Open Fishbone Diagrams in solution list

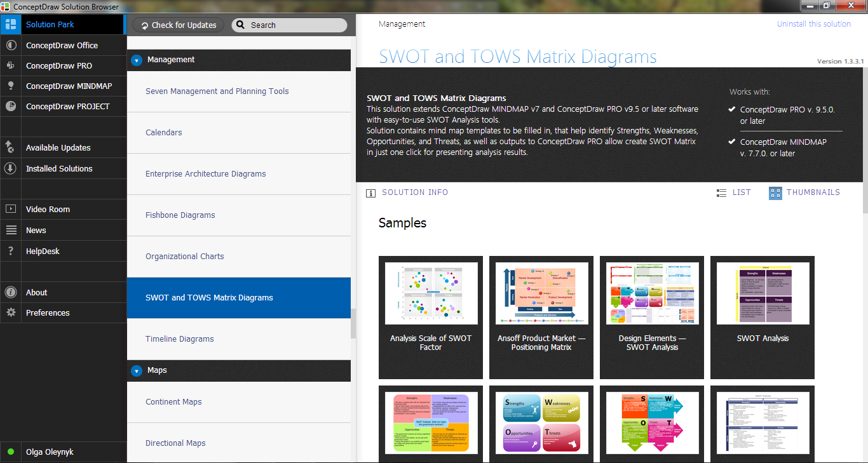180,215
